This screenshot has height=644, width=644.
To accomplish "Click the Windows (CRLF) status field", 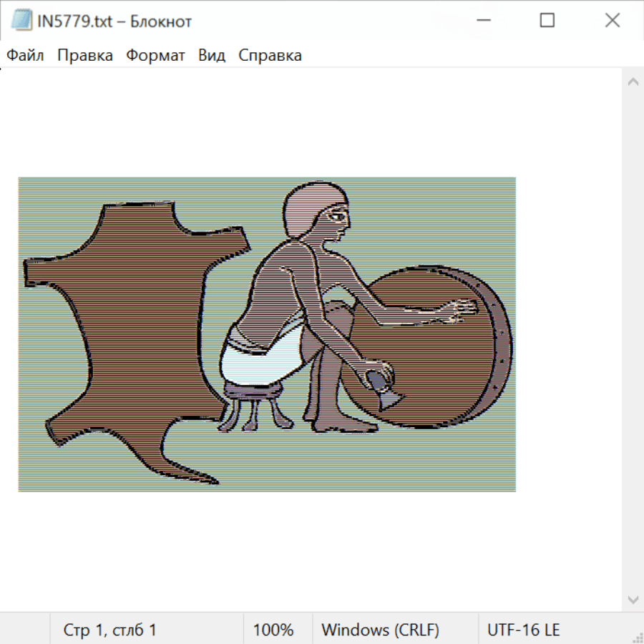I will (380, 630).
